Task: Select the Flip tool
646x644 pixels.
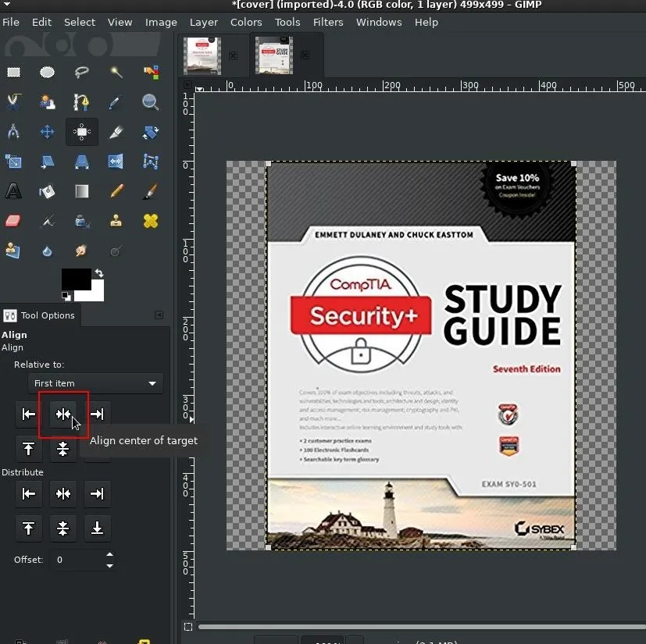Action: pos(116,162)
